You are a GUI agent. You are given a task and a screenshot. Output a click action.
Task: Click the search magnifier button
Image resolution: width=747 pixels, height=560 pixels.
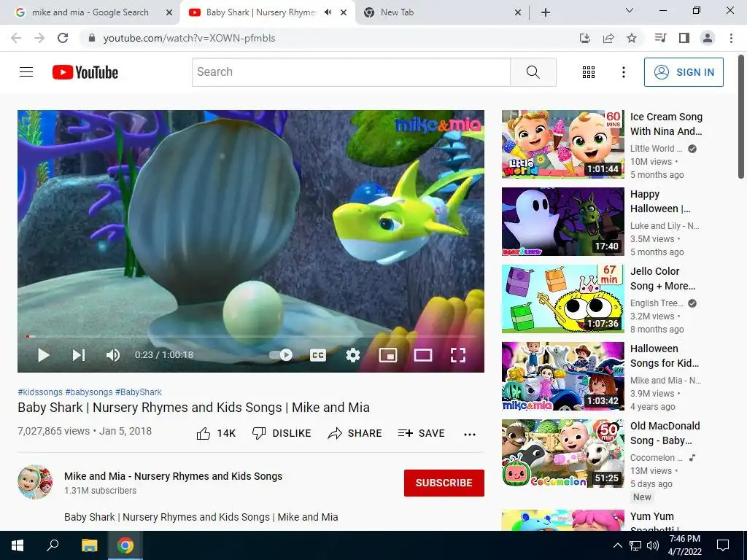(x=533, y=72)
